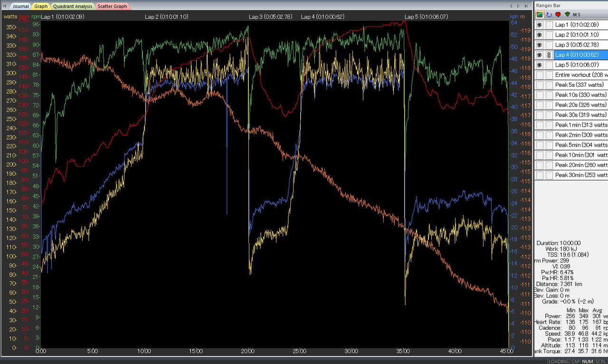Toggle the eye visibility for Lap 5
Viewport: 608px width, 364px height.
540,65
